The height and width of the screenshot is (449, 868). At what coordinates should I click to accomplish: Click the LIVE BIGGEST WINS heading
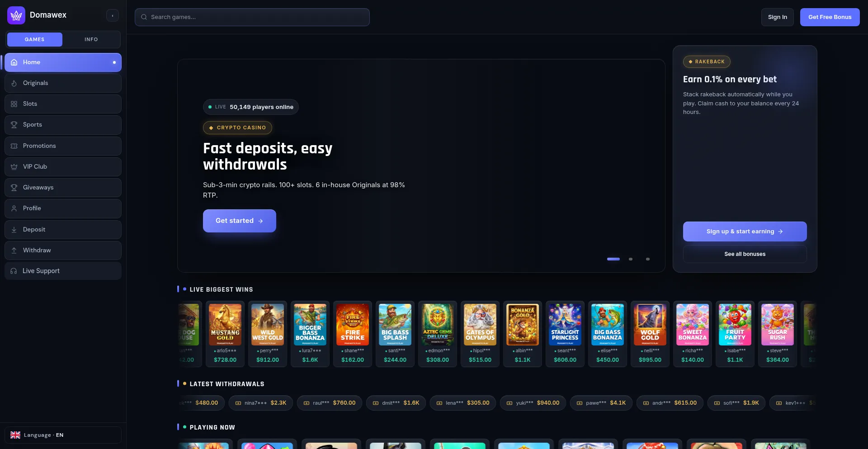222,289
